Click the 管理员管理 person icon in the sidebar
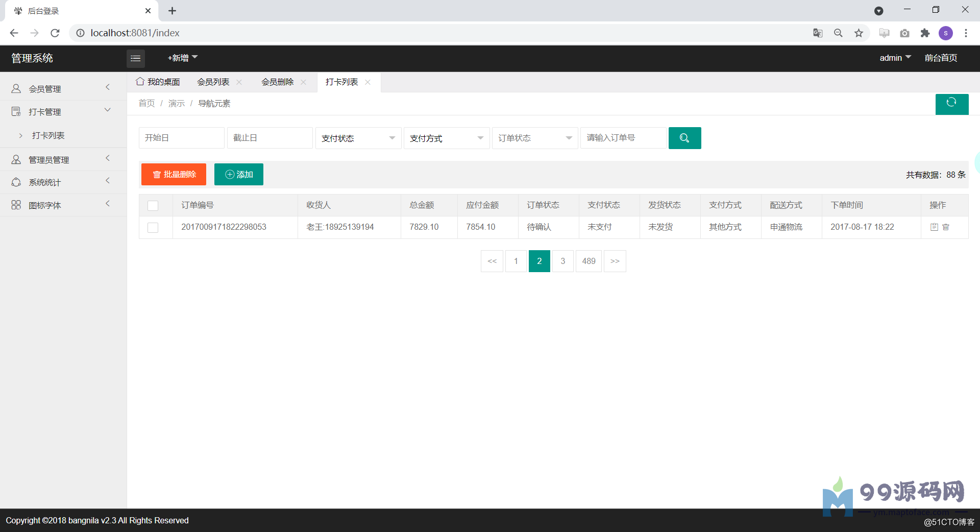The image size is (980, 532). tap(16, 159)
